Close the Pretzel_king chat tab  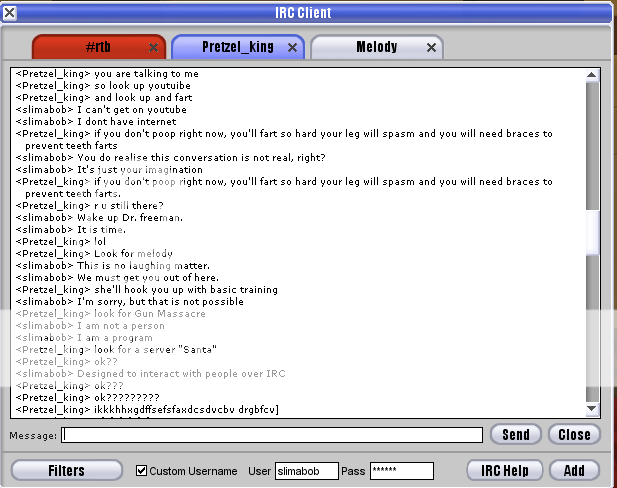tap(292, 47)
